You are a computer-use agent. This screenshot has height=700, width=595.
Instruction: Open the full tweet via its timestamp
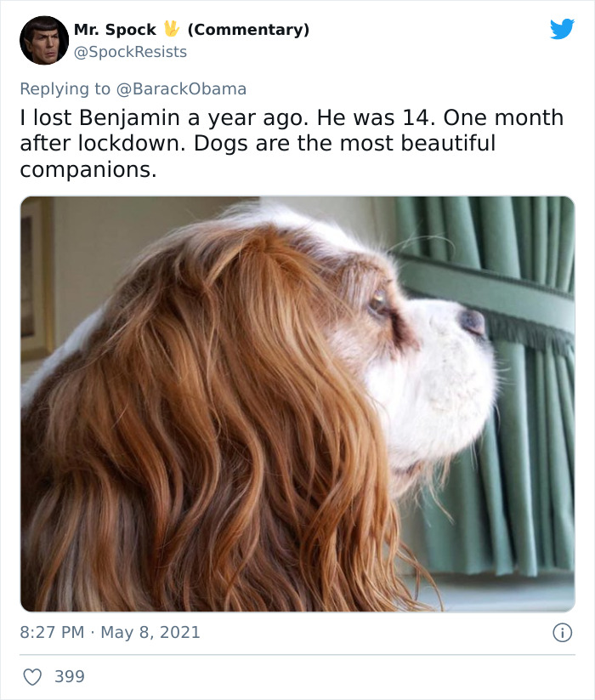coord(109,633)
